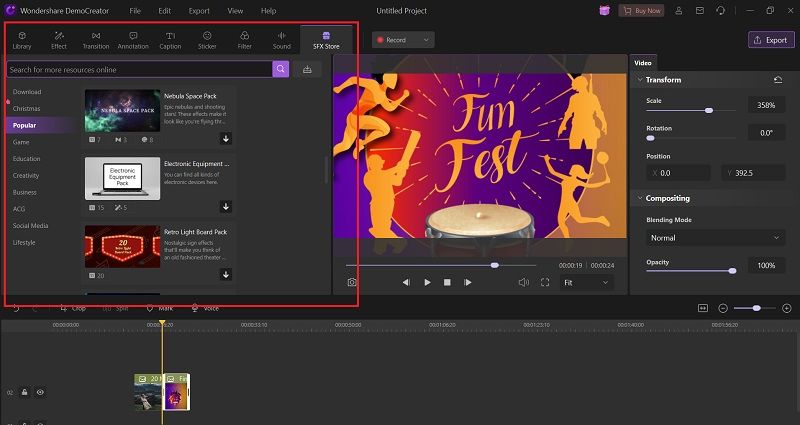Step to next frame

(467, 282)
